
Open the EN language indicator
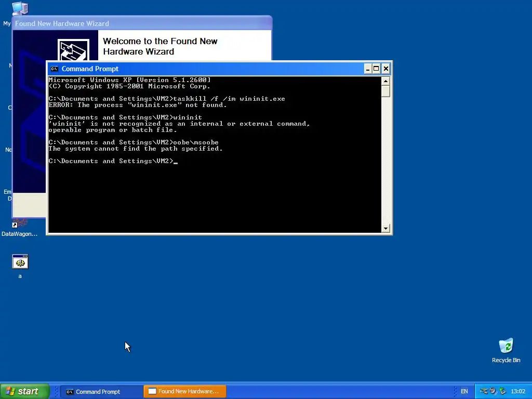[464, 392]
